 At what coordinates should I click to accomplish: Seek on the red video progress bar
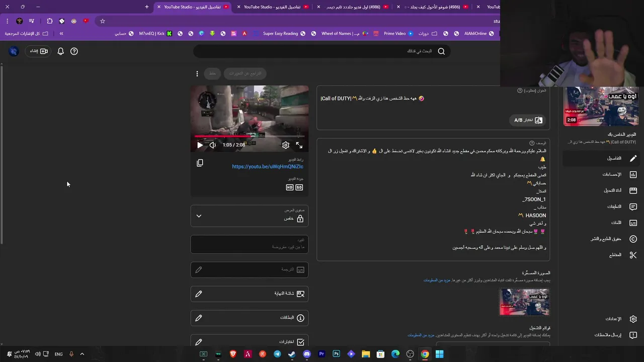(x=250, y=136)
